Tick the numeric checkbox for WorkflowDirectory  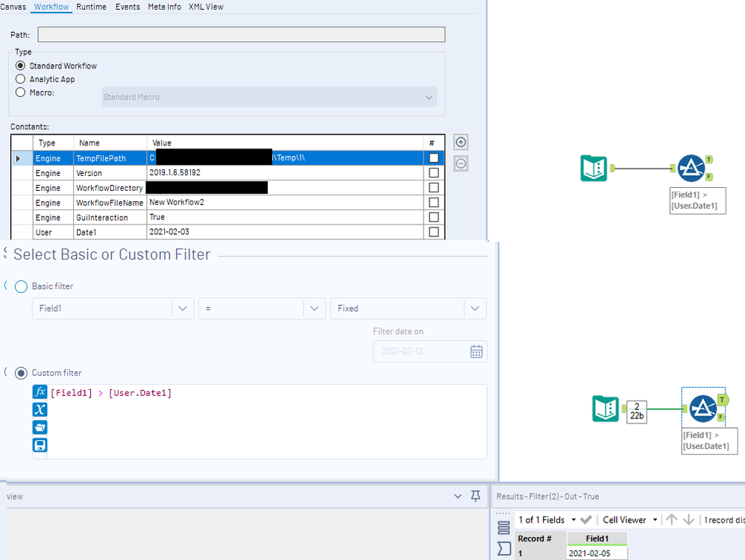pyautogui.click(x=433, y=188)
